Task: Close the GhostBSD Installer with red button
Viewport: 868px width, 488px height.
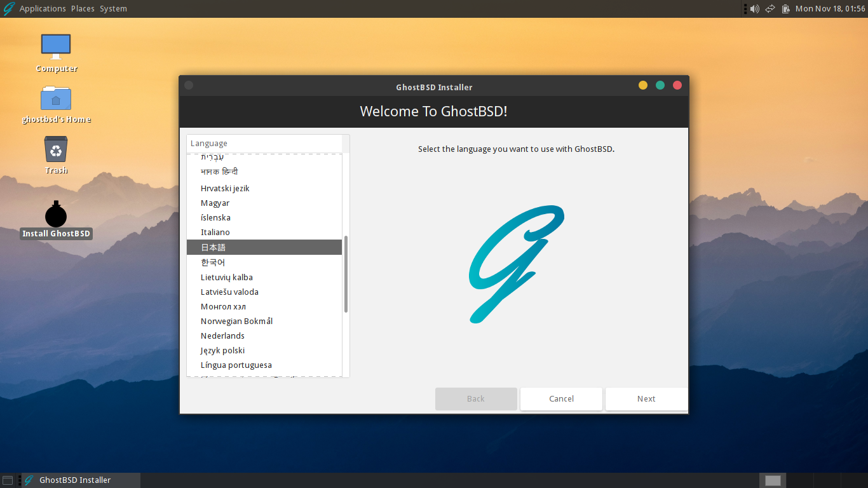Action: point(677,85)
